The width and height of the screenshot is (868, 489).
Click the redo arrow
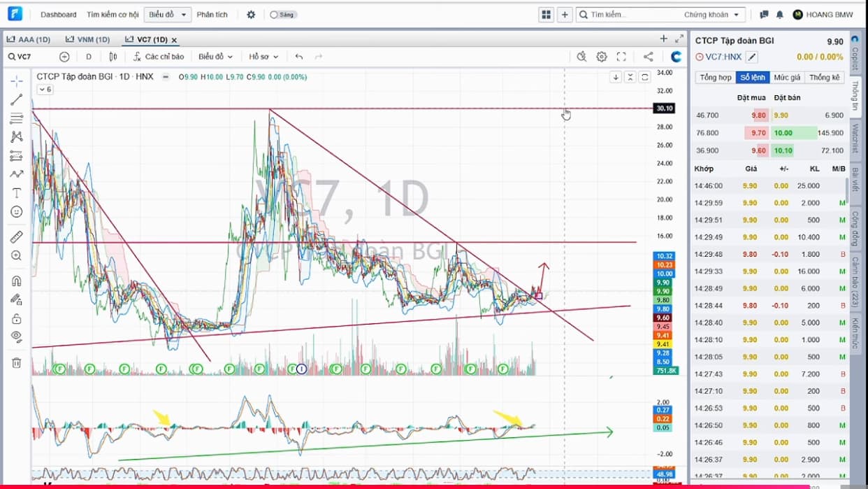pyautogui.click(x=319, y=57)
